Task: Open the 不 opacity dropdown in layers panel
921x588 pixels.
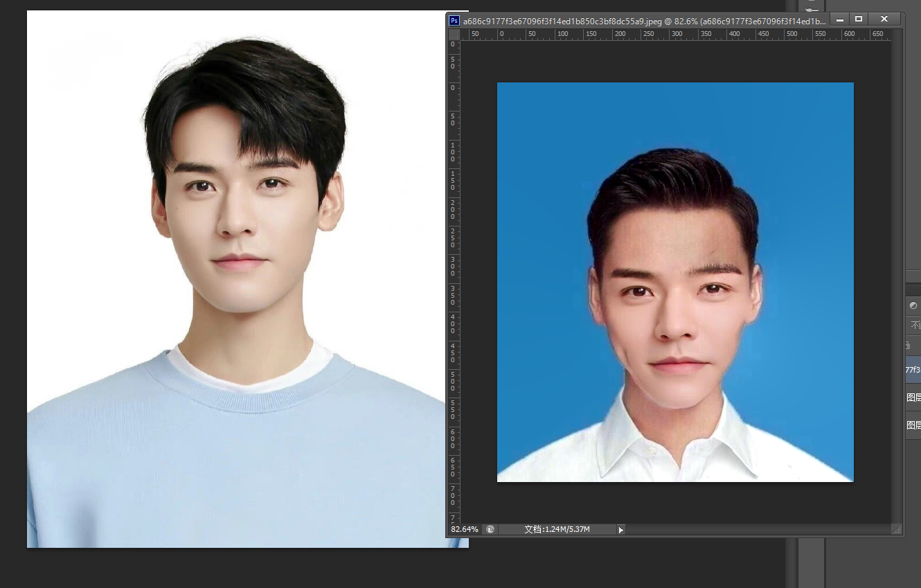Action: click(915, 325)
